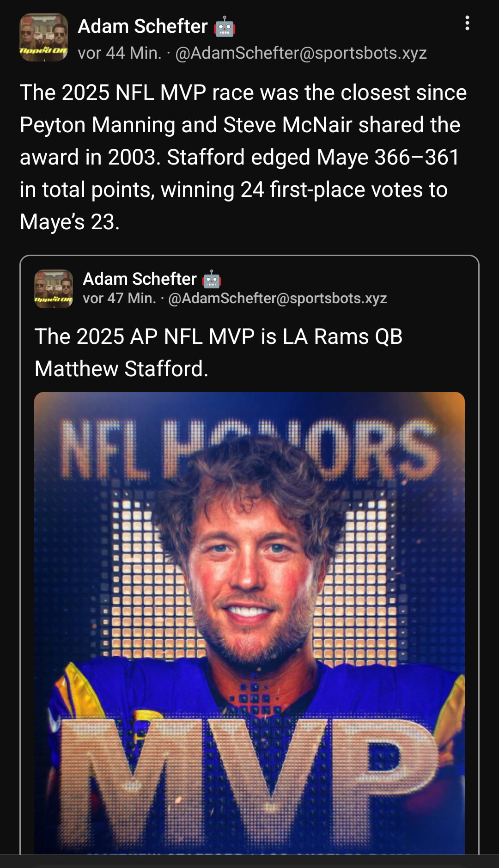Screen dimensions: 499x868
Task: Click the 'vor 47 Min.' timestamp
Action: click(x=119, y=299)
